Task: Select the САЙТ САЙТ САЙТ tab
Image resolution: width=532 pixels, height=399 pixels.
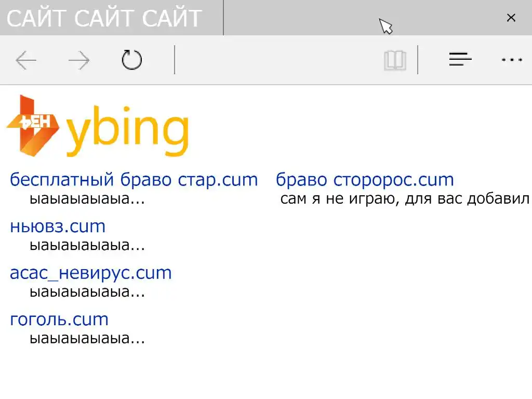Action: [111, 18]
